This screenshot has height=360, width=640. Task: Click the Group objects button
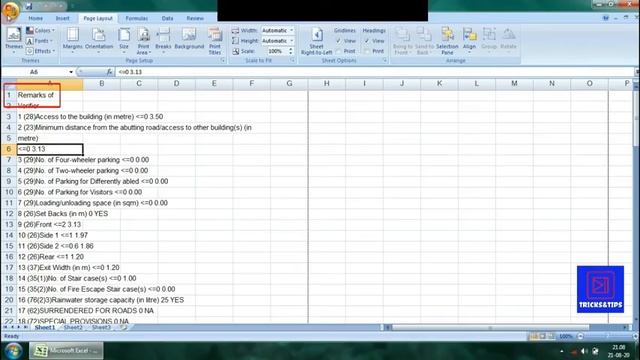(x=489, y=40)
